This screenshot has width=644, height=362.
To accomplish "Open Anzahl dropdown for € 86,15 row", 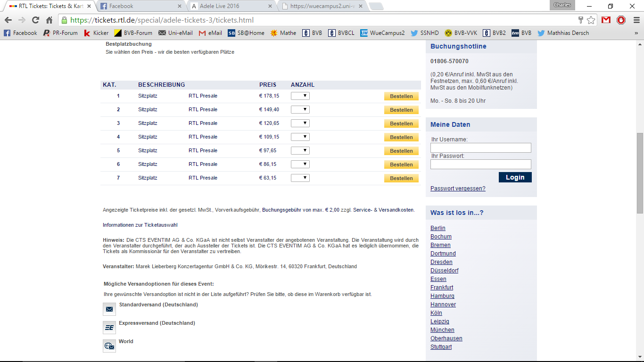I will click(x=300, y=164).
